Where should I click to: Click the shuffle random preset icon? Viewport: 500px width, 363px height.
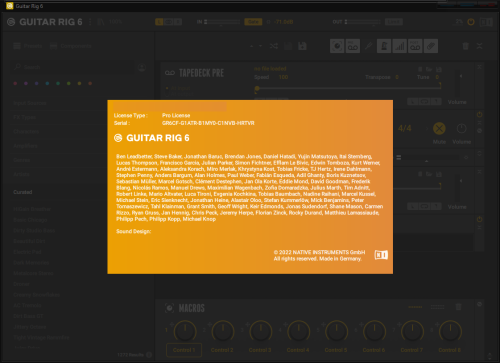coord(274,46)
